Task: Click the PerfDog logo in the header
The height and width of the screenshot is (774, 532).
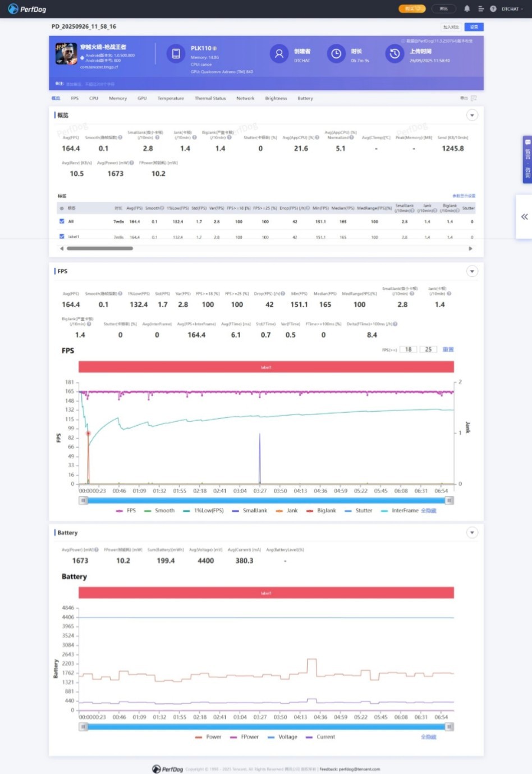Action: click(27, 9)
